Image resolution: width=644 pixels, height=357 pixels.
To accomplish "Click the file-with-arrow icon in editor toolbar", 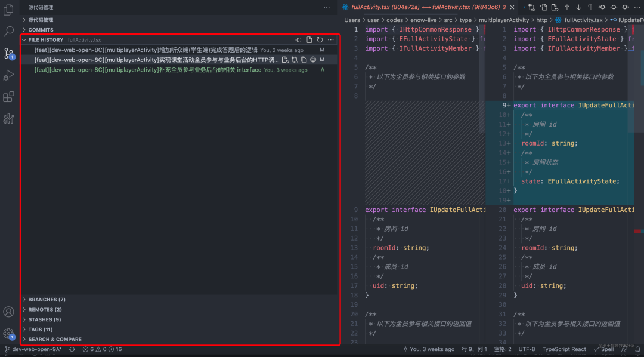I will [x=555, y=7].
